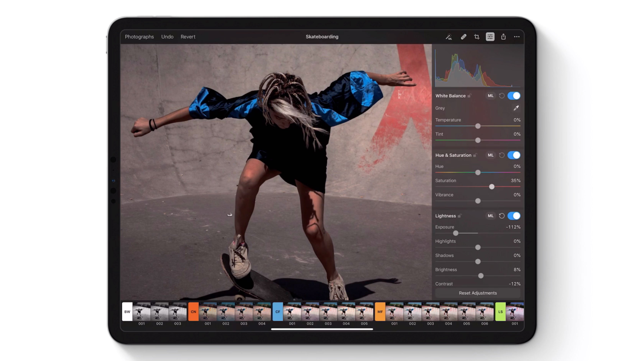
Task: Apply CN preset 004 thumbnail
Action: [262, 312]
